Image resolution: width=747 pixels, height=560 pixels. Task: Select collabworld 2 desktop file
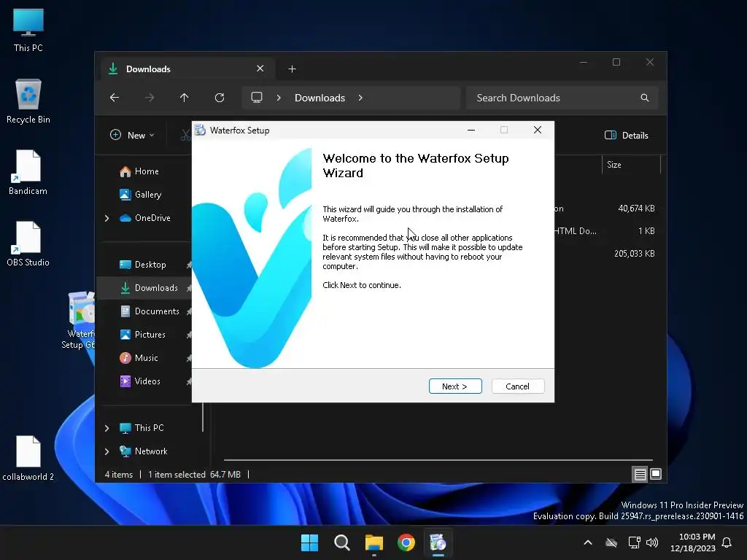[28, 459]
